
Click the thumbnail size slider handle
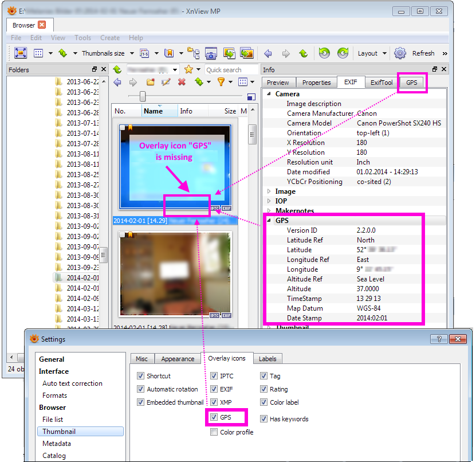(143, 96)
